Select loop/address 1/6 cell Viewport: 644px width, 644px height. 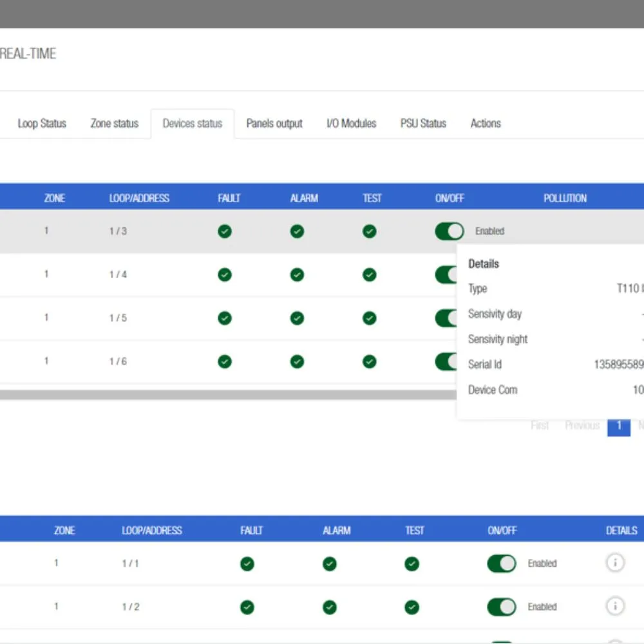click(x=118, y=362)
